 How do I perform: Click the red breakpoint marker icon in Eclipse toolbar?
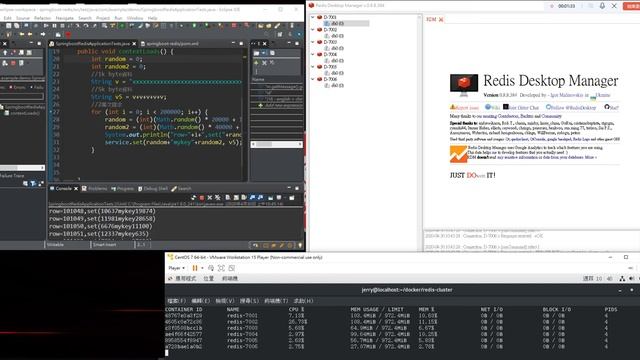click(x=68, y=35)
